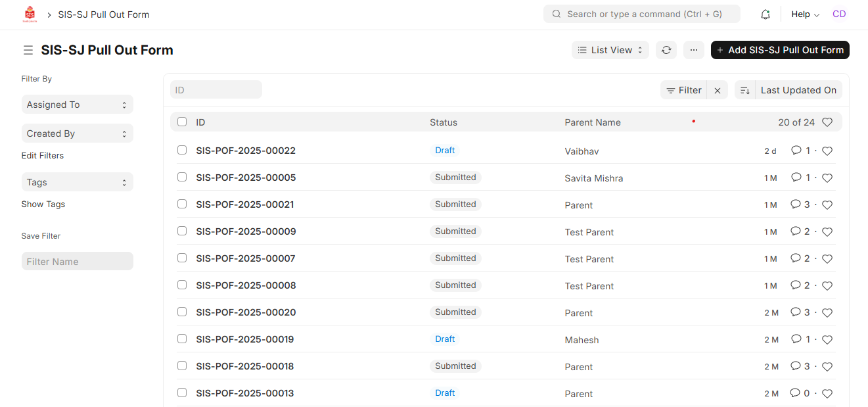Toggle the sidebar hamburger menu icon
Screen dimensions: 868x407
pyautogui.click(x=28, y=51)
